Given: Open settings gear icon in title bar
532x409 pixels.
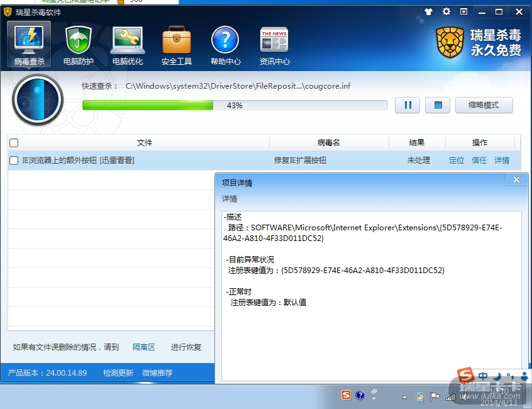Looking at the screenshot, I should click(x=446, y=11).
